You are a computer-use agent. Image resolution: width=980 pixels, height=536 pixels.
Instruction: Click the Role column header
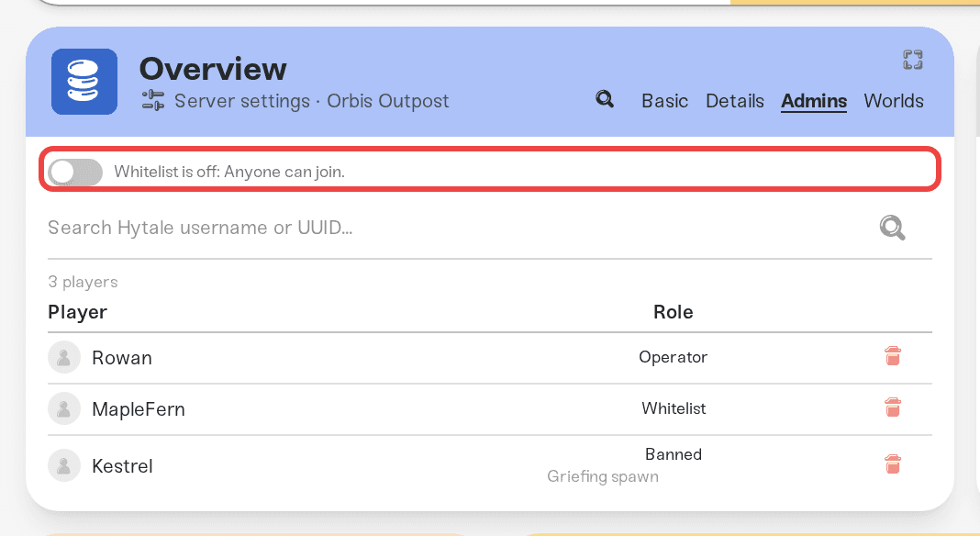(674, 312)
